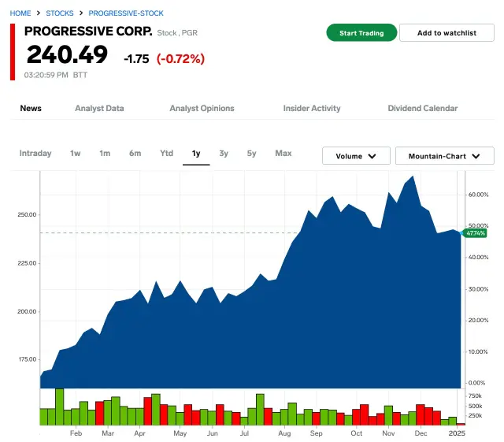Add Progressive Corp. to watchlist

tap(447, 33)
